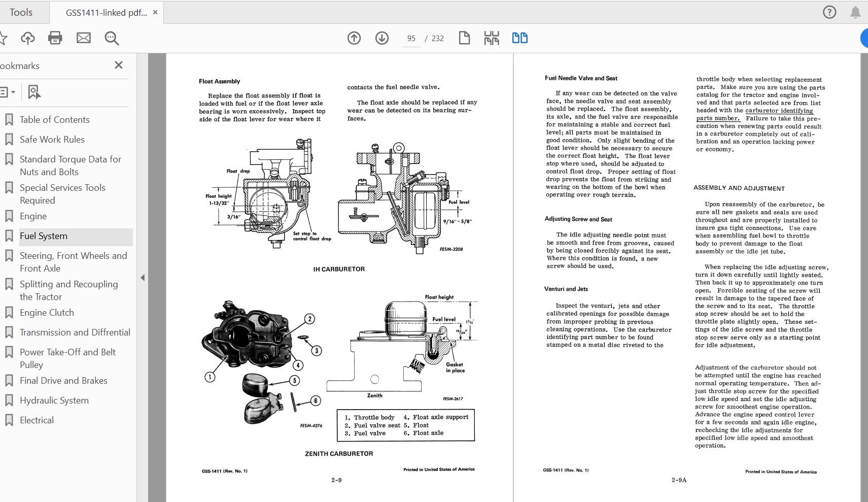Open Transmission and Diffrential bookmark
The width and height of the screenshot is (868, 502).
coord(75,332)
